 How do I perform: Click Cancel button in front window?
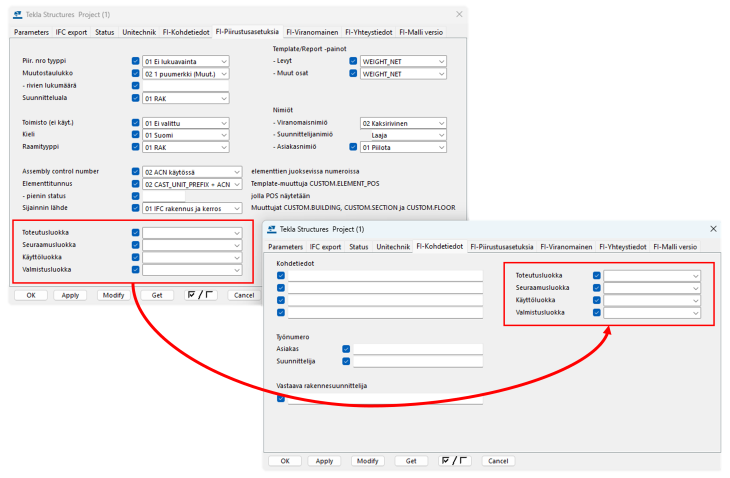pyautogui.click(x=498, y=461)
